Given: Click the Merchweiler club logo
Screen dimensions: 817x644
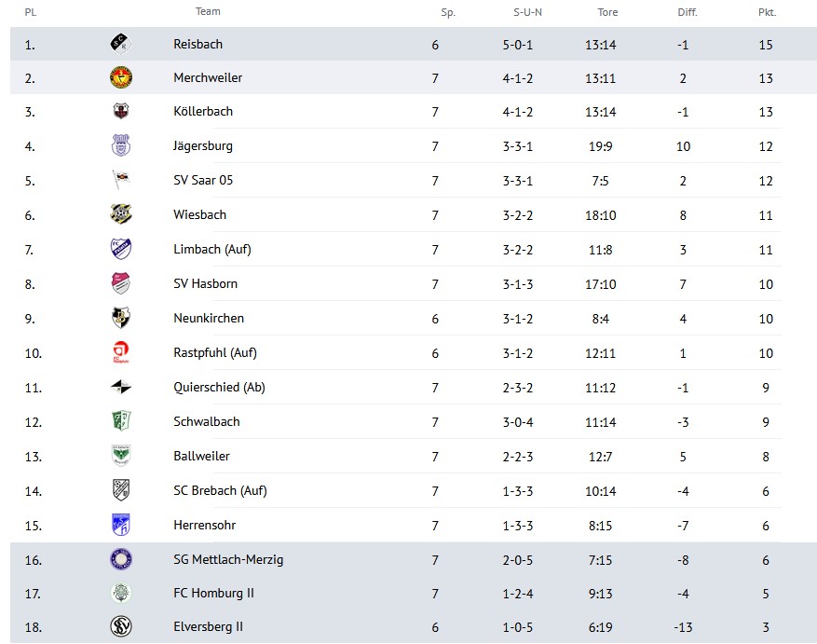Looking at the screenshot, I should point(121,78).
